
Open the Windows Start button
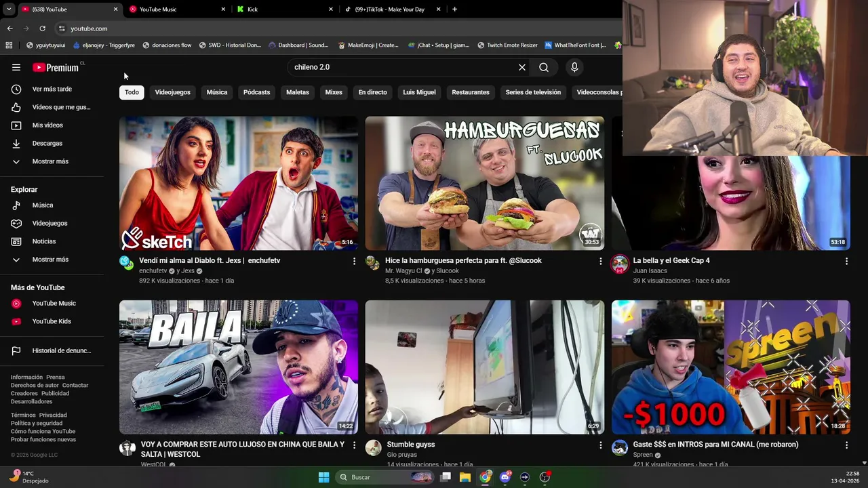point(323,477)
